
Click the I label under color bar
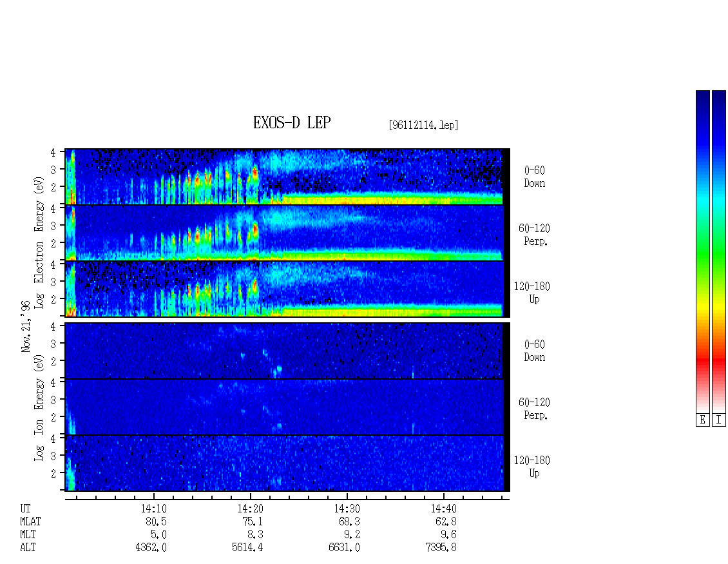click(719, 420)
